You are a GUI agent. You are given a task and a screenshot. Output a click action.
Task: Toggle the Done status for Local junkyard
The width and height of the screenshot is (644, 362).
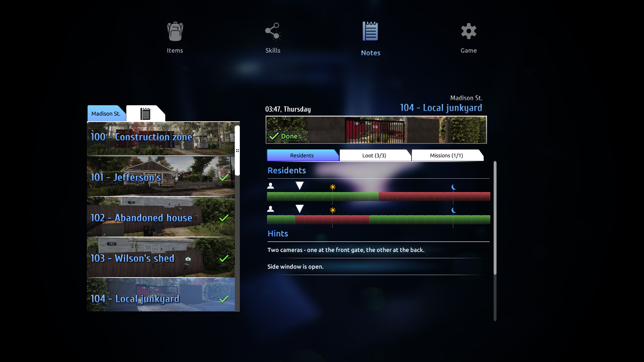point(283,136)
